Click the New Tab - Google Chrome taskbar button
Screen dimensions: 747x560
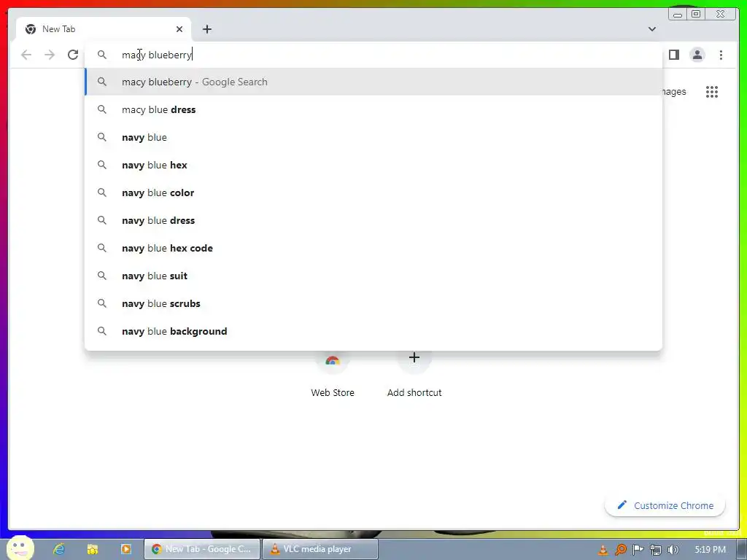point(202,549)
